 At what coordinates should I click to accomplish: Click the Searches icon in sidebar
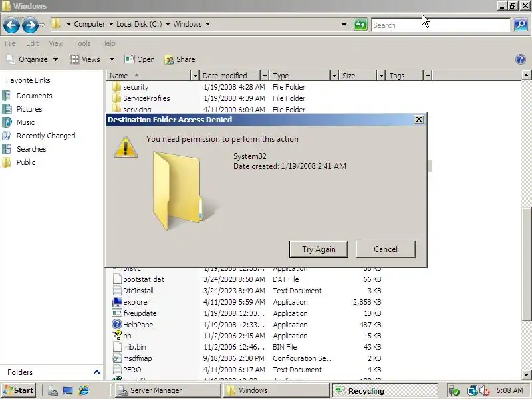[7, 149]
